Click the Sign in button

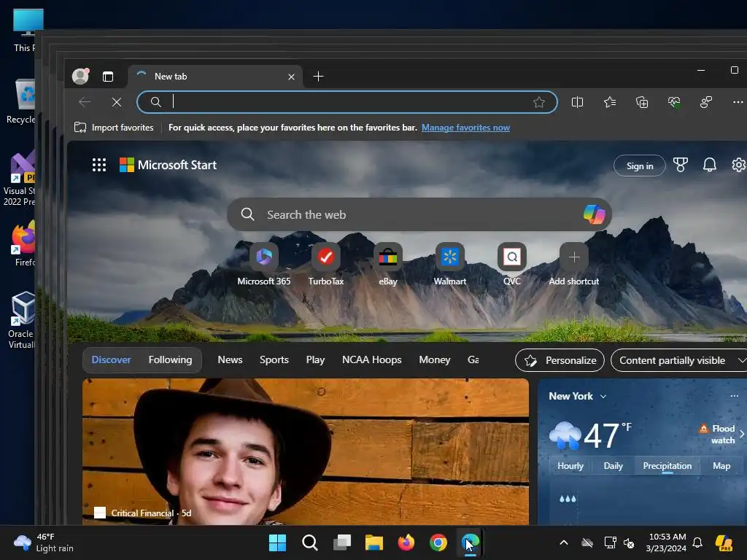coord(639,166)
